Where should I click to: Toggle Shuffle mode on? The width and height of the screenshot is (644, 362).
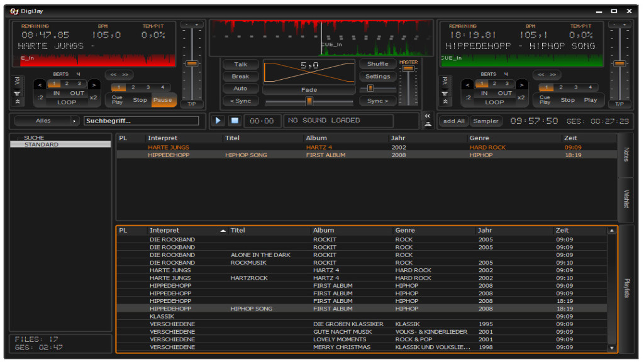tap(377, 64)
